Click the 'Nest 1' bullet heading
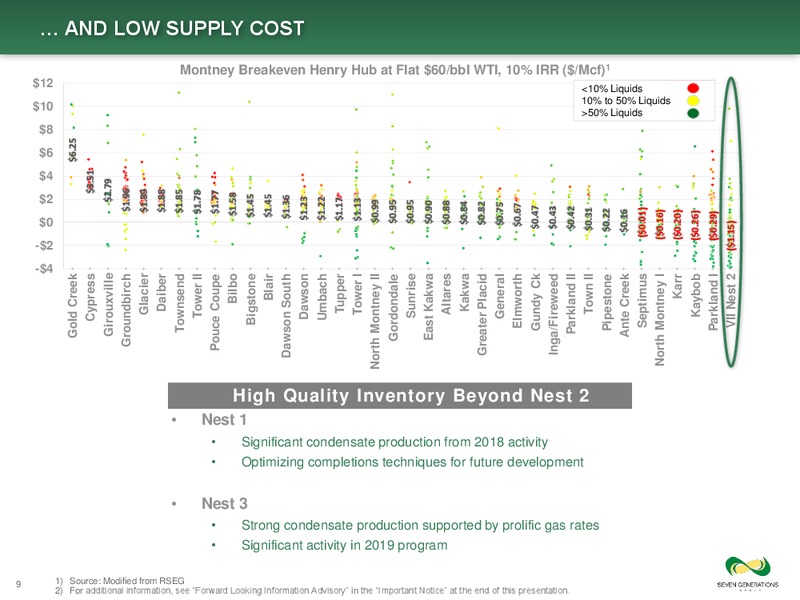The height and width of the screenshot is (600, 800). click(224, 419)
